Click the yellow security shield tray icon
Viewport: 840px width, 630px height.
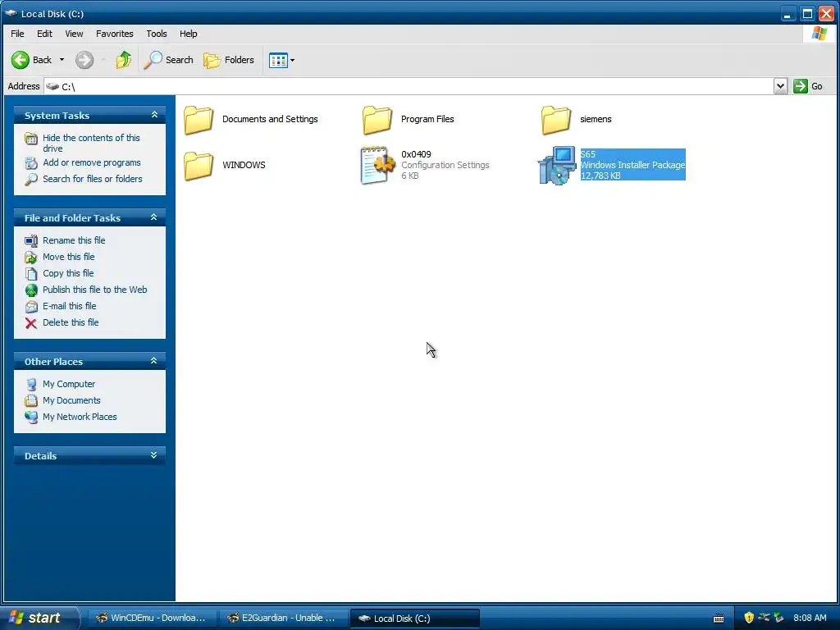749,618
